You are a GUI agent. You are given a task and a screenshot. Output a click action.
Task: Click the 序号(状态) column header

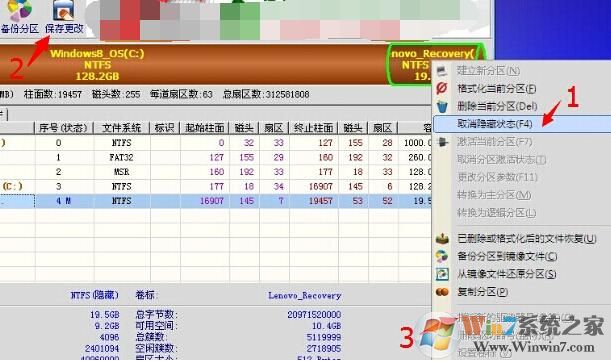point(64,128)
